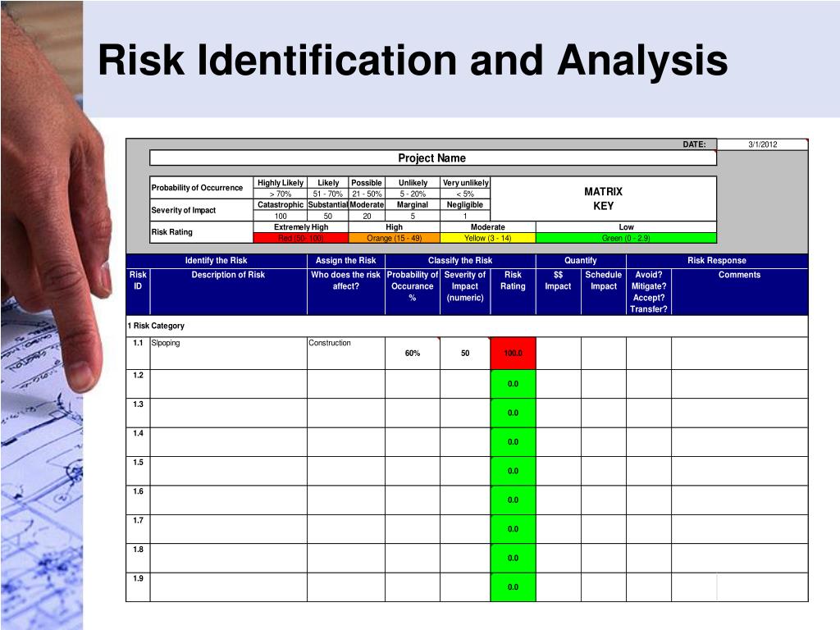Select the 21 - 50% cell
This screenshot has width=840, height=630.
coord(367,194)
